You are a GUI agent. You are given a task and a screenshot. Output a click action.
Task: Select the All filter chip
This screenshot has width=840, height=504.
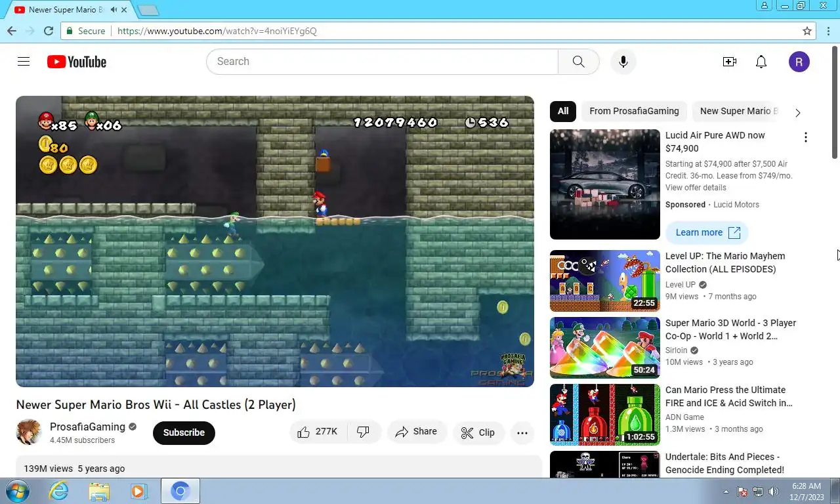(563, 111)
